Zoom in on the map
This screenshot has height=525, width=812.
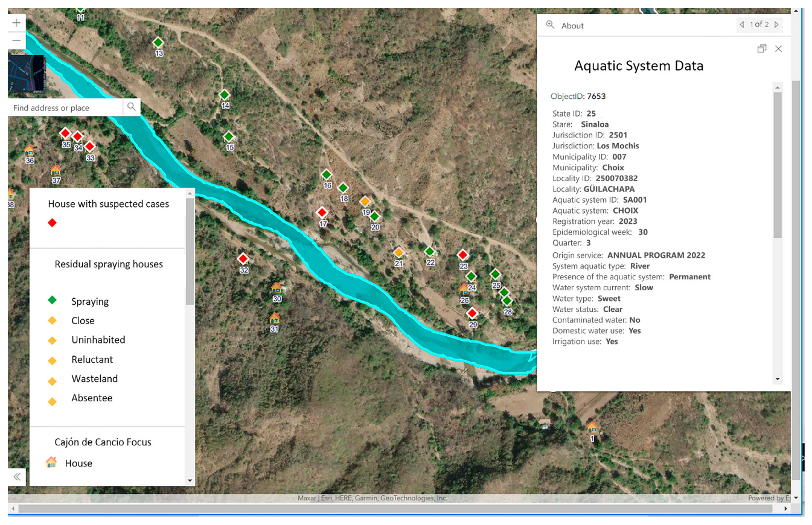16,23
